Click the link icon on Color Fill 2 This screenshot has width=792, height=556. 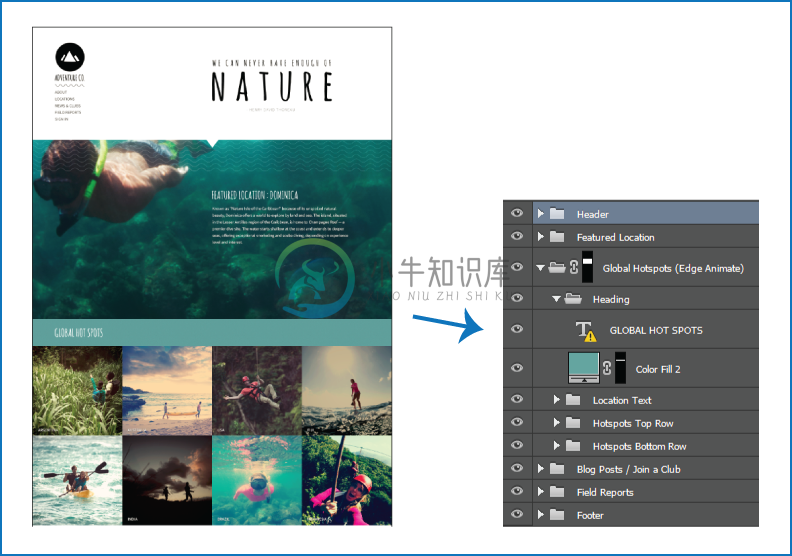[607, 368]
